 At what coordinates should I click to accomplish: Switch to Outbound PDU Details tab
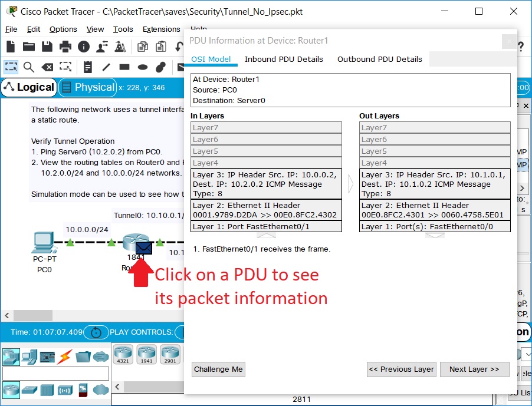(380, 60)
